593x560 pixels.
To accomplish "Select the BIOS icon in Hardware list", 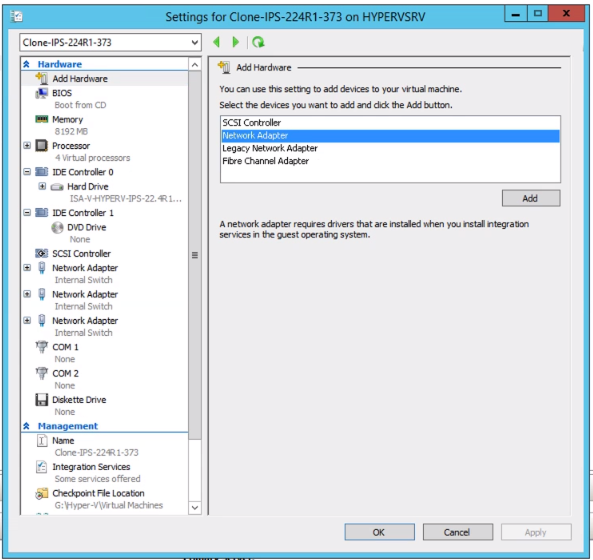I will [42, 93].
